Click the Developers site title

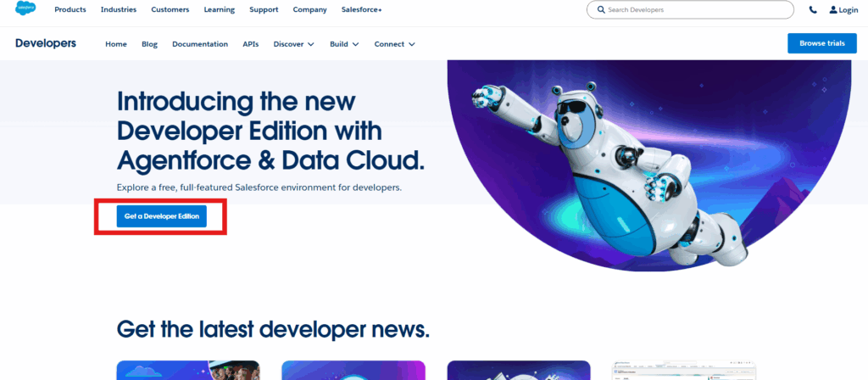pos(46,43)
